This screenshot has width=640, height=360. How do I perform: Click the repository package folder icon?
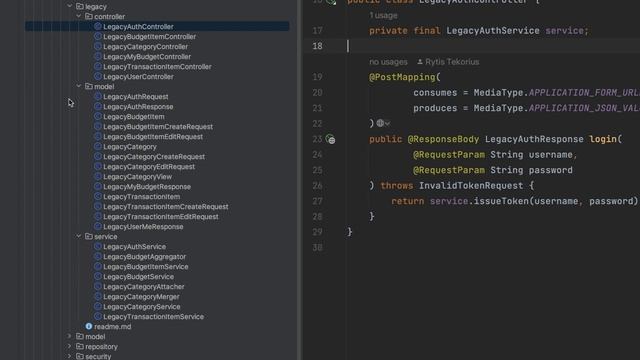[80, 346]
